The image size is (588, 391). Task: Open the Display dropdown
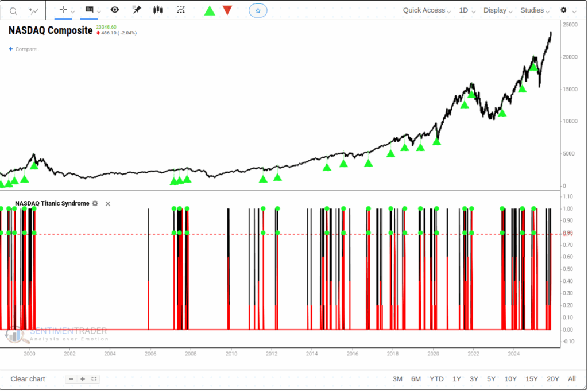pos(495,10)
